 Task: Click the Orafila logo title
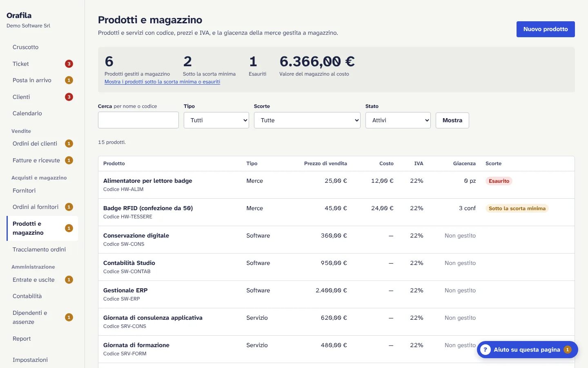tap(19, 15)
